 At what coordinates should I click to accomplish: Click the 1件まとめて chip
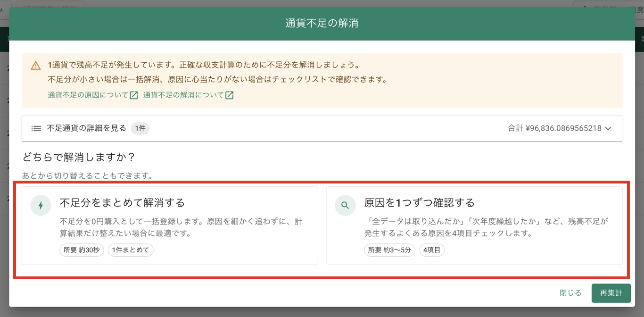coord(131,250)
